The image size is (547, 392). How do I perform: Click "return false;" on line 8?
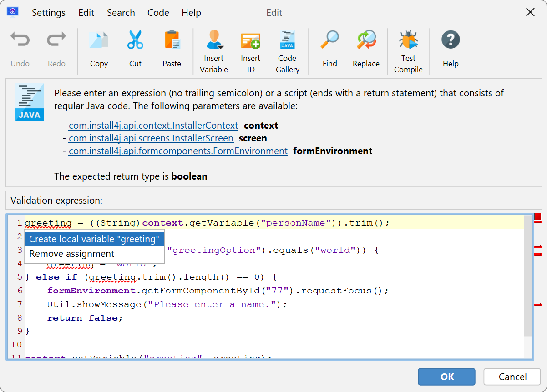coord(85,318)
